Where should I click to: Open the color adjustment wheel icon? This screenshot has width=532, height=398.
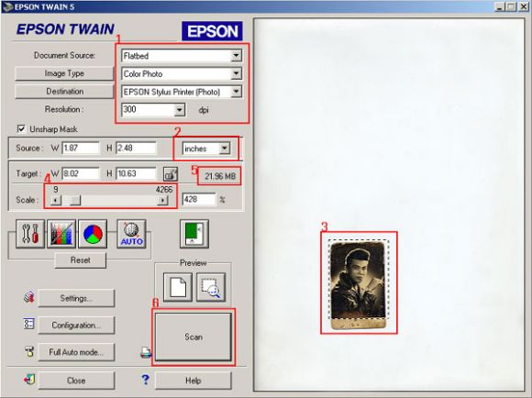[x=93, y=234]
